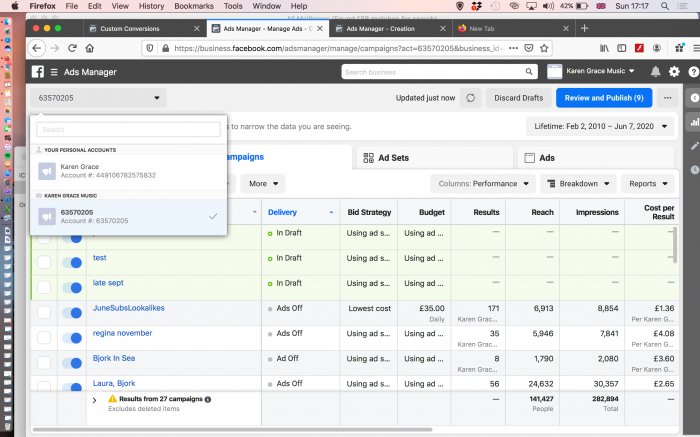Open the Pocket save icon
700x437 pixels.
point(529,48)
